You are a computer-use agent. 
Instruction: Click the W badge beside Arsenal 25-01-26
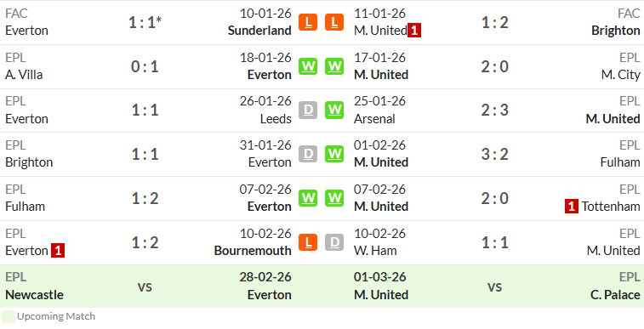pyautogui.click(x=334, y=111)
